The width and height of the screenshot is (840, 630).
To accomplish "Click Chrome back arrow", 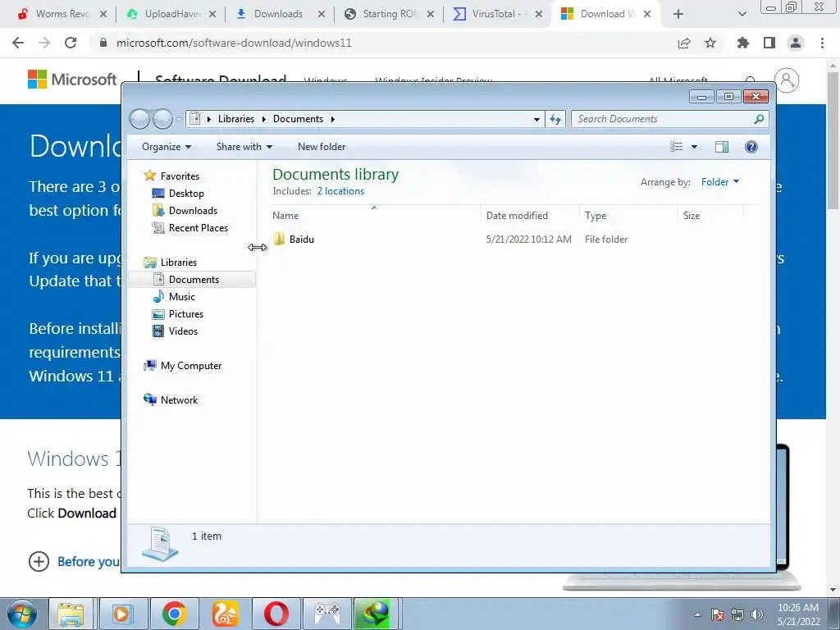I will 18,43.
